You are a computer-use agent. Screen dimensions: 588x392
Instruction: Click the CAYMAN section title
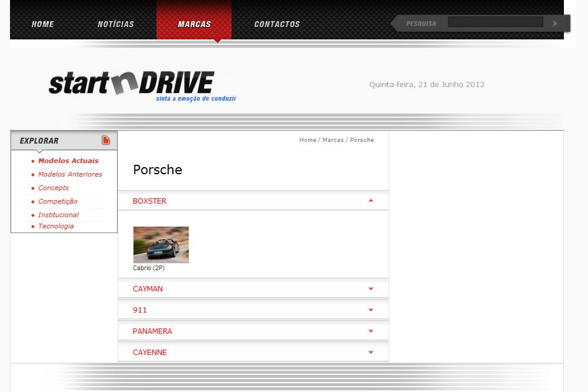(148, 289)
